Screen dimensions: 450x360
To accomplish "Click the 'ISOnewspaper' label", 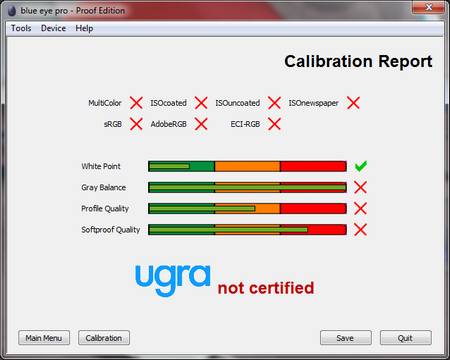I will tap(314, 103).
